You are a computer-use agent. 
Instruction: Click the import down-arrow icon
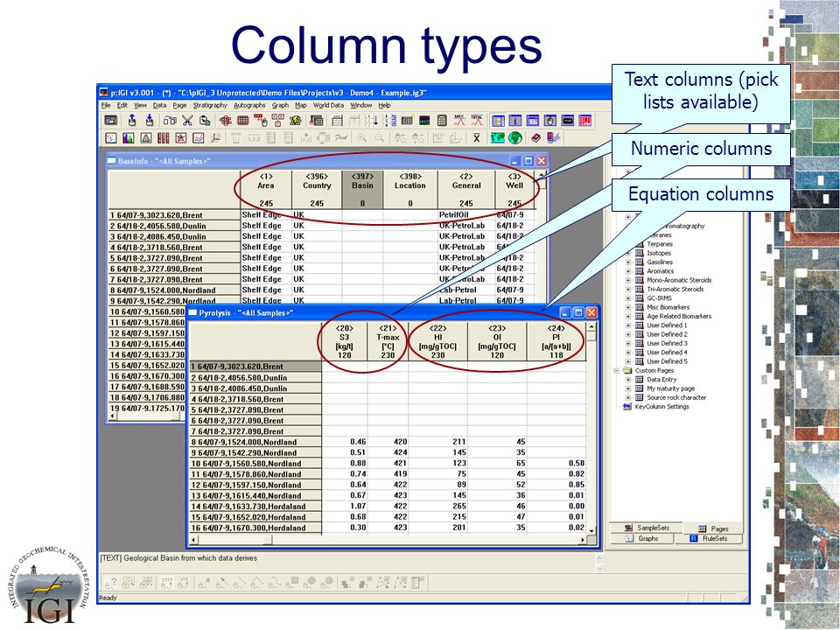pyautogui.click(x=150, y=121)
